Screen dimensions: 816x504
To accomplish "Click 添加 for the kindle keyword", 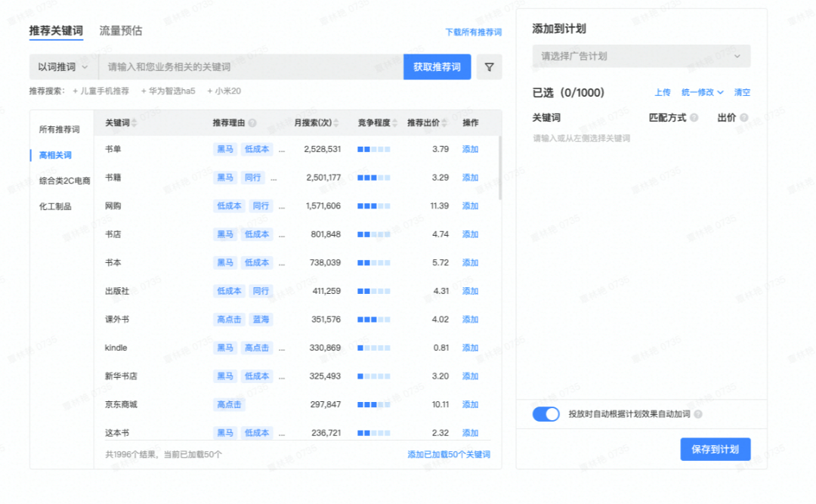I will [x=470, y=348].
